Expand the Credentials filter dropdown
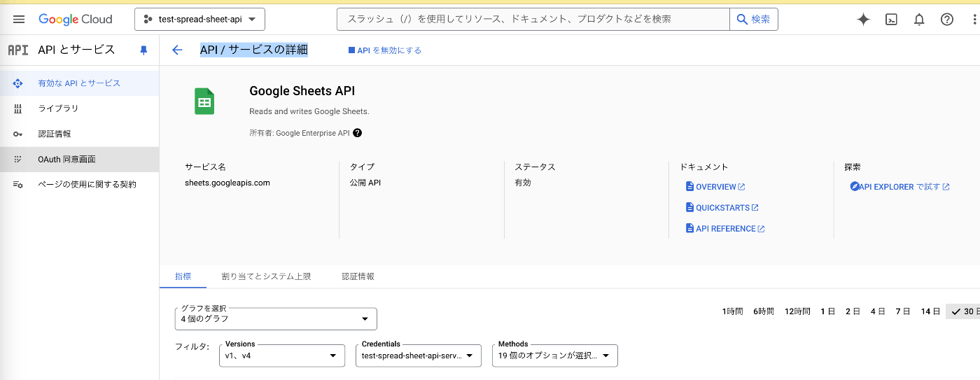 click(x=419, y=356)
